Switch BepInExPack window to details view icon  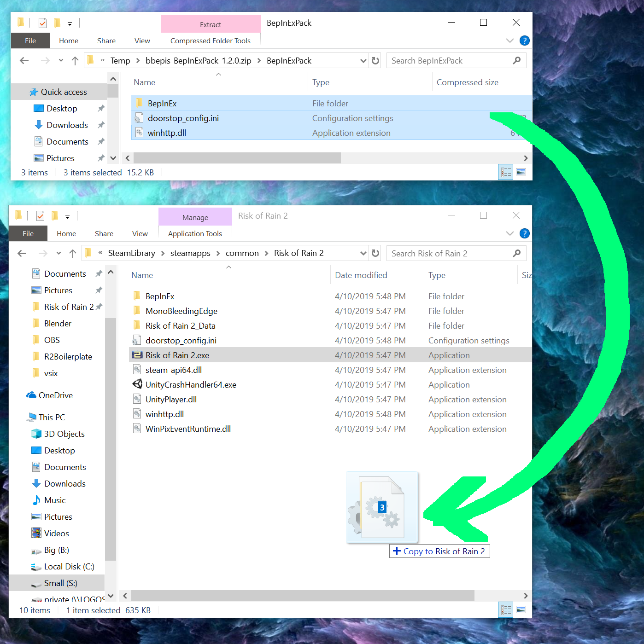coord(506,172)
